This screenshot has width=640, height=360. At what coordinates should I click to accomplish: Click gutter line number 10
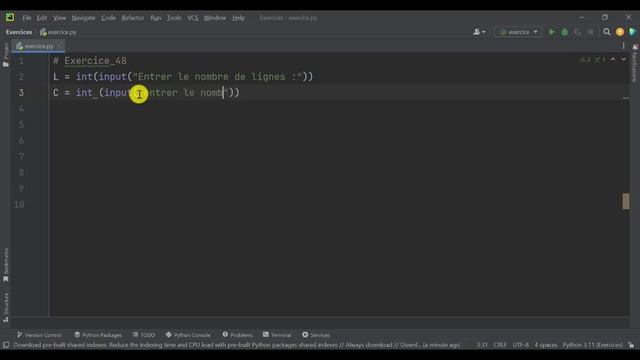coord(19,204)
